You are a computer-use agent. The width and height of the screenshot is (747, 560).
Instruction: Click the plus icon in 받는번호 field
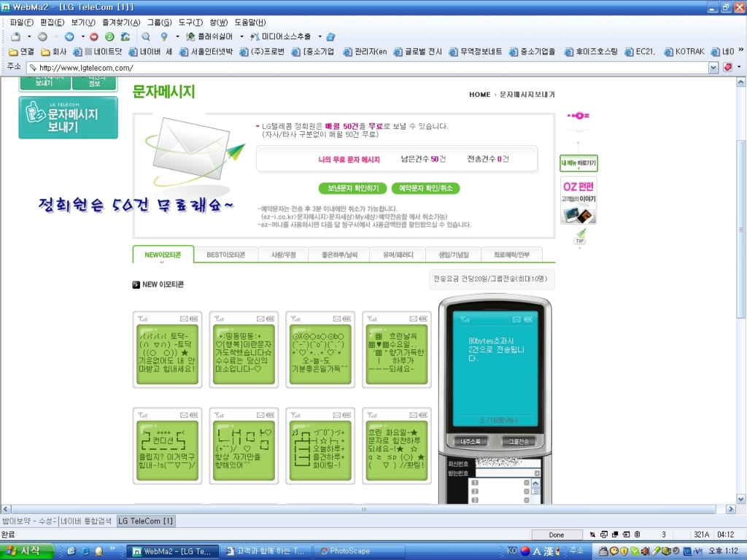click(x=538, y=472)
